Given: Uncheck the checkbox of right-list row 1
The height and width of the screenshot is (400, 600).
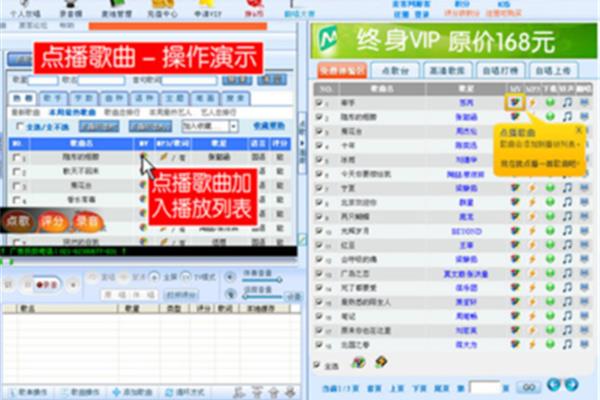Looking at the screenshot, I should (x=318, y=102).
